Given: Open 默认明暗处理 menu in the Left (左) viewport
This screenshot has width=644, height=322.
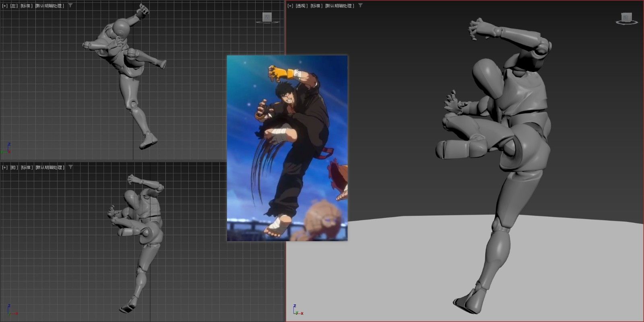Looking at the screenshot, I should click(50, 6).
